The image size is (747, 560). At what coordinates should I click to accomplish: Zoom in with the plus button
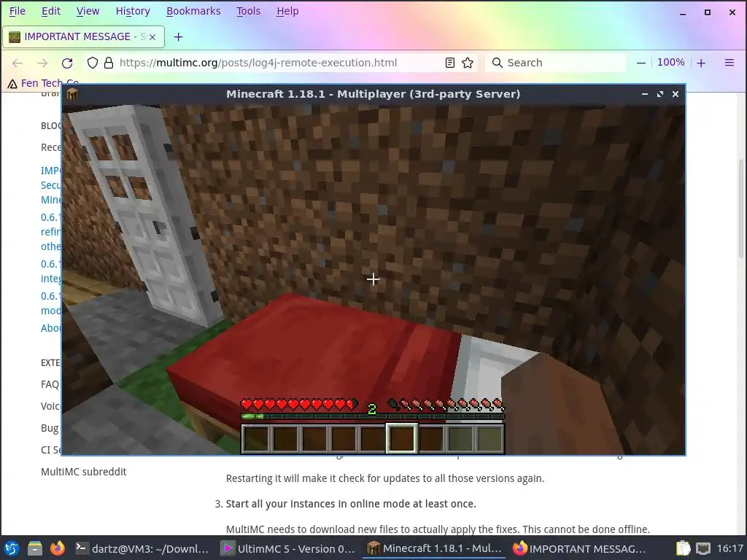(x=701, y=63)
